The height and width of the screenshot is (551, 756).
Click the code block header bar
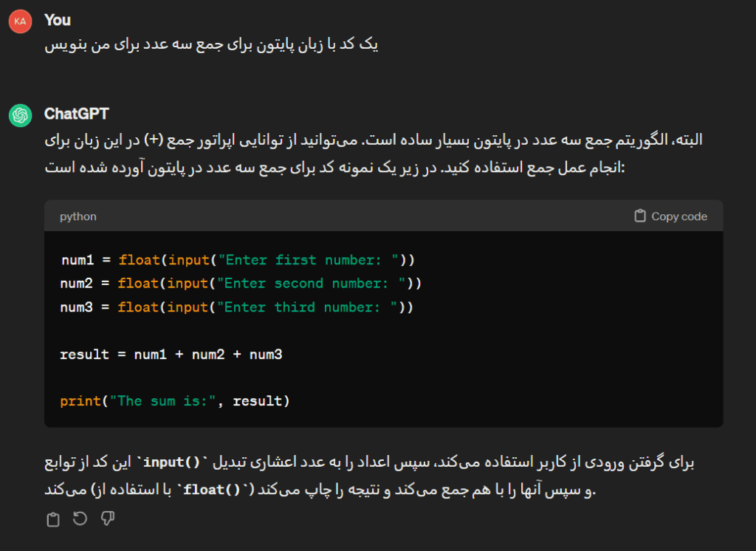pos(369,216)
